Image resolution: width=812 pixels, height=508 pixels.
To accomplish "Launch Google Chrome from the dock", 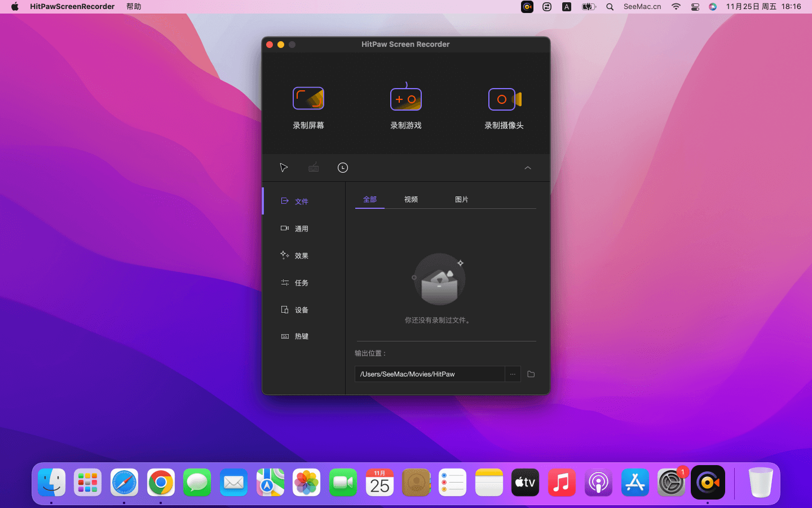I will tap(161, 483).
